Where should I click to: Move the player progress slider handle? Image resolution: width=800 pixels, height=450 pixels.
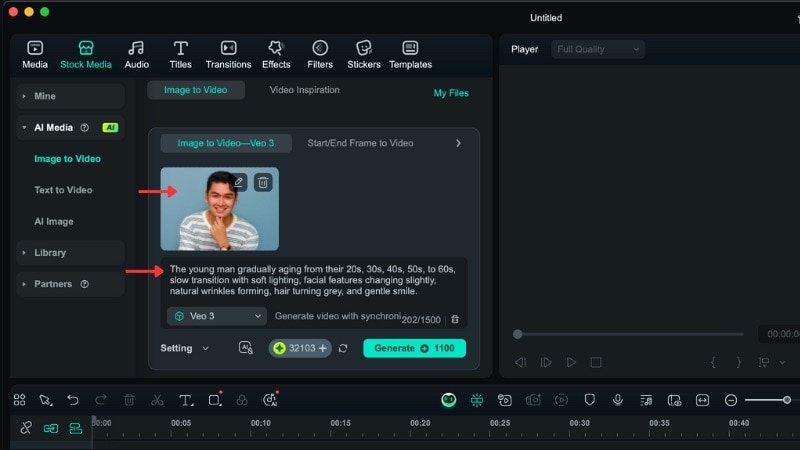(x=517, y=334)
